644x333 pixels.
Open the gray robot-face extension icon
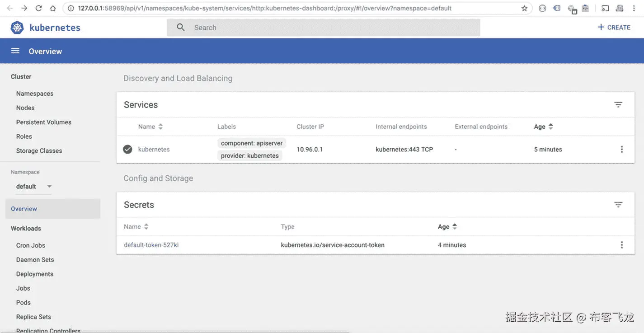coord(586,8)
